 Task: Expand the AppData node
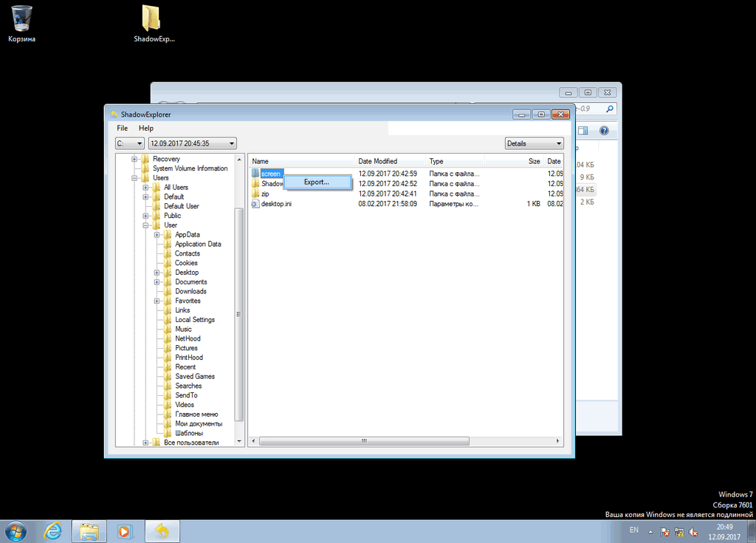(157, 235)
